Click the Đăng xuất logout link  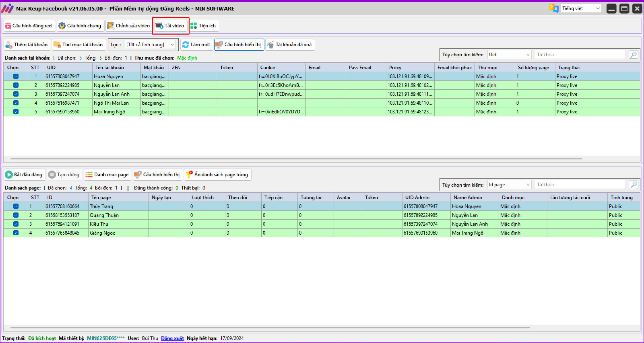(x=172, y=338)
